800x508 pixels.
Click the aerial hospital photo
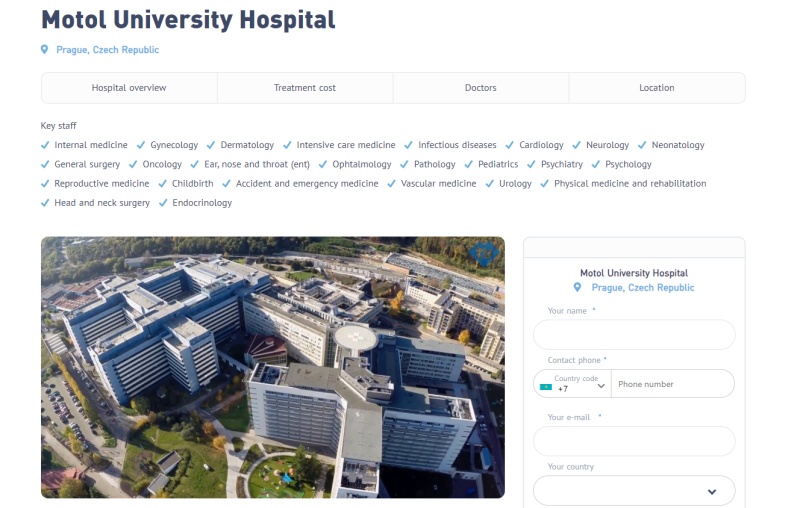273,367
